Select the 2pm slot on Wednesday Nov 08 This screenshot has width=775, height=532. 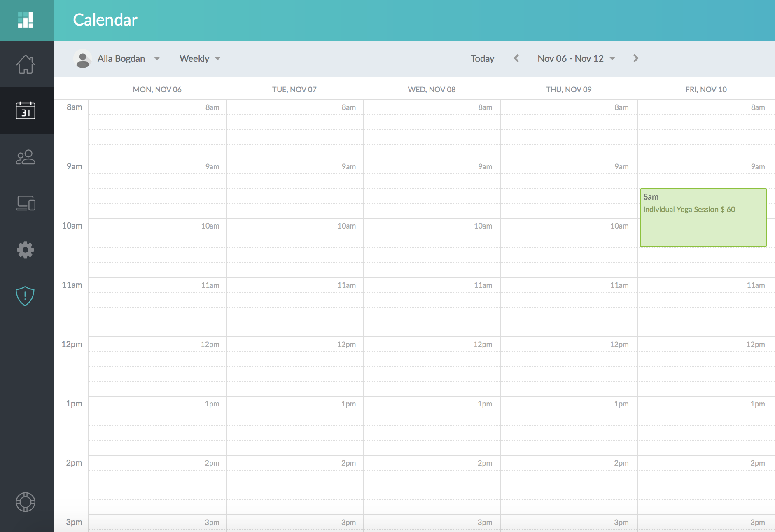point(432,463)
